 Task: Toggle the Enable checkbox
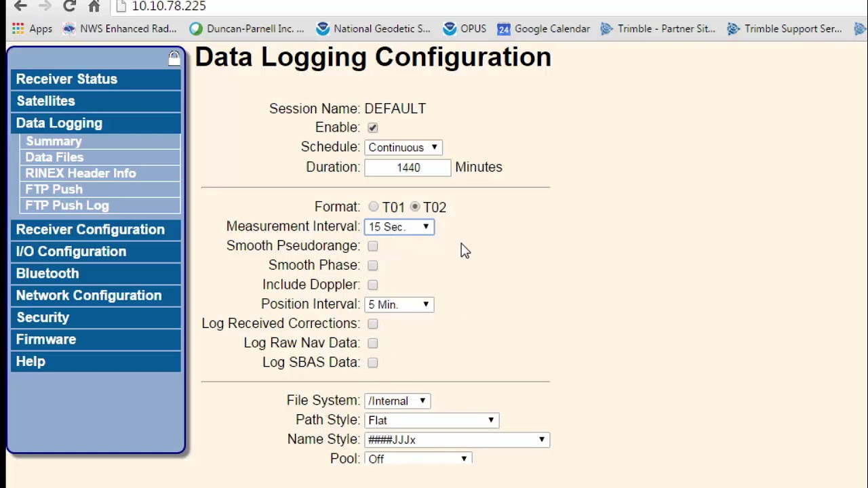(373, 127)
